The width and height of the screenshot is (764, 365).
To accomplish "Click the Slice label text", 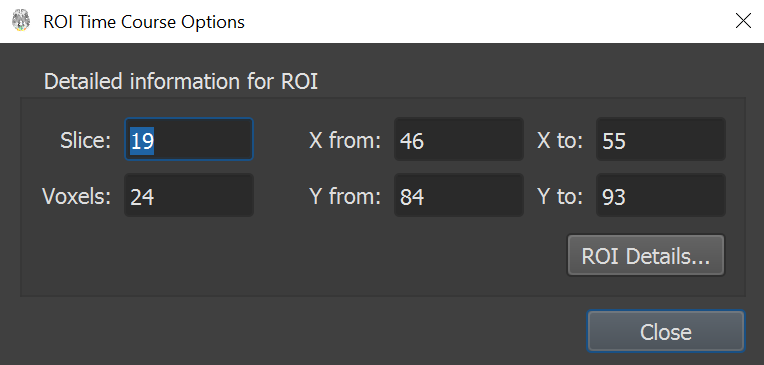I will tap(86, 140).
